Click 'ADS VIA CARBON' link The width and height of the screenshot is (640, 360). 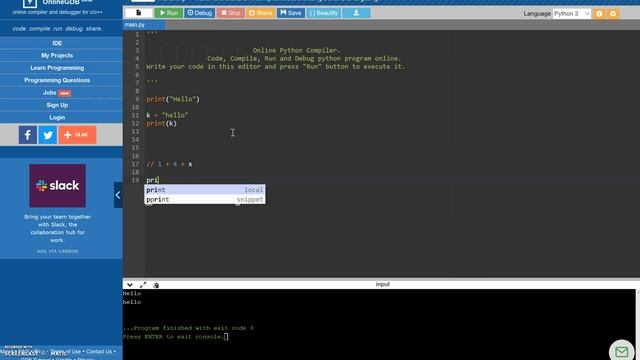click(58, 251)
